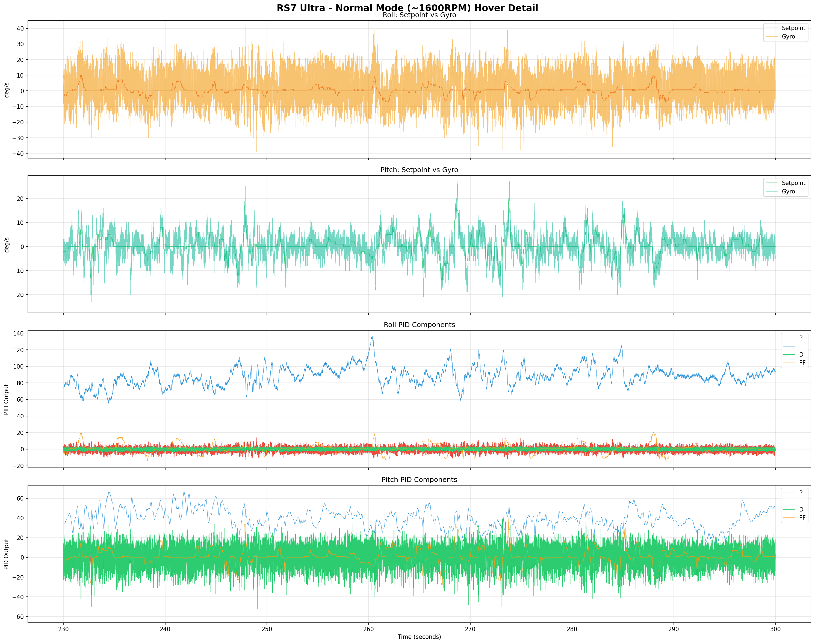The width and height of the screenshot is (815, 644).
Task: Click the "Roll PID Components" chart title
Action: tap(419, 325)
